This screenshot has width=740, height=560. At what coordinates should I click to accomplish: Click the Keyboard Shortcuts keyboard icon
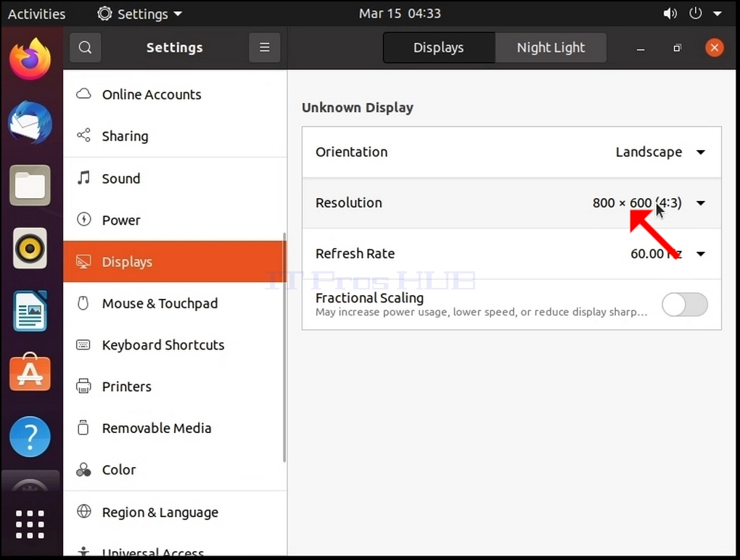pyautogui.click(x=83, y=345)
